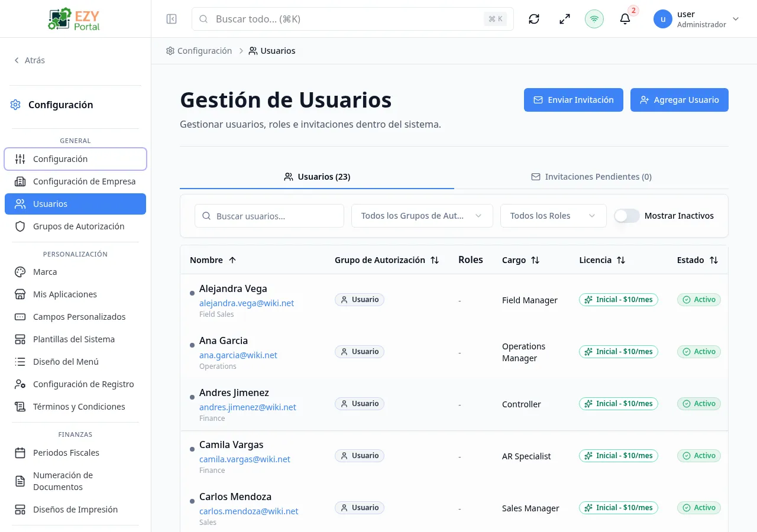Open Mis Aplicaciones sidebar item

[x=75, y=294]
